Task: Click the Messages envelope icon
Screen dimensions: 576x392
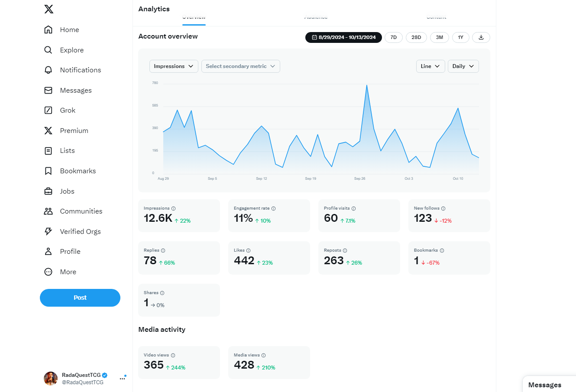Action: [49, 90]
